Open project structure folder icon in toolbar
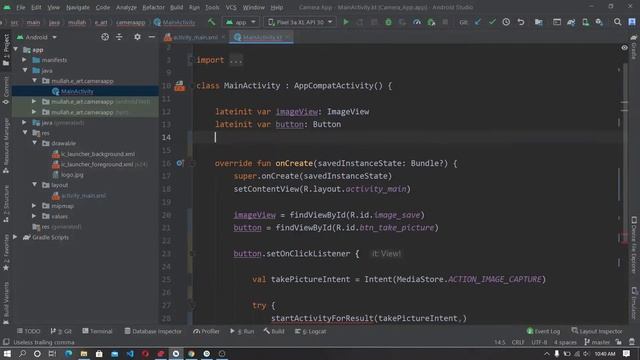The width and height of the screenshot is (640, 360). [x=539, y=22]
